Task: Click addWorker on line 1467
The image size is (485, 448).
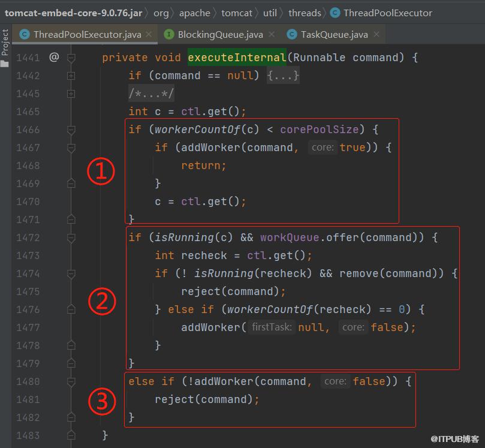Action: click(210, 148)
